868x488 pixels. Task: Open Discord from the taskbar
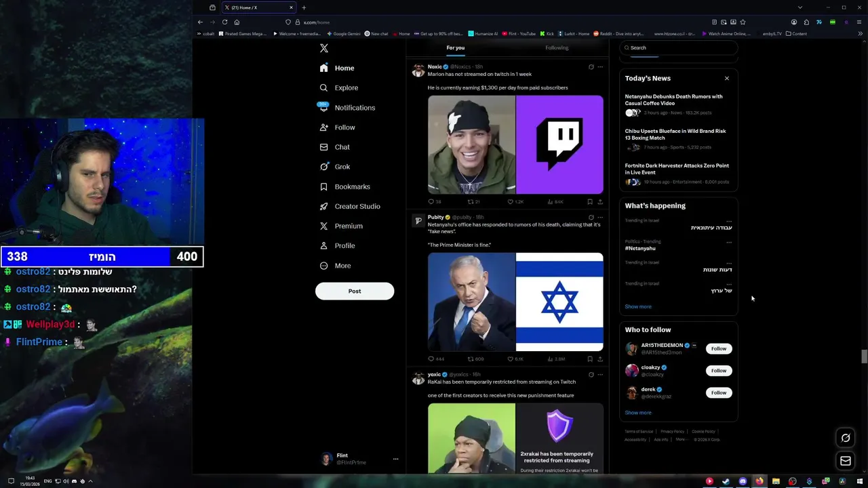[x=743, y=481]
